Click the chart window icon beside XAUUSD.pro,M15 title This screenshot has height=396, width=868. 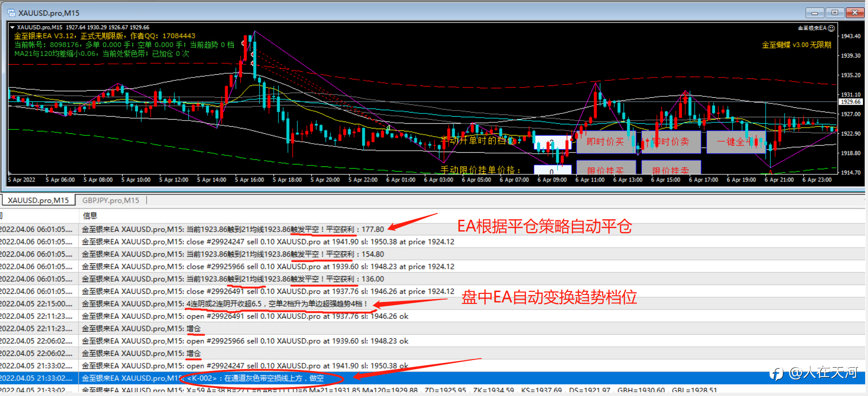click(x=11, y=13)
